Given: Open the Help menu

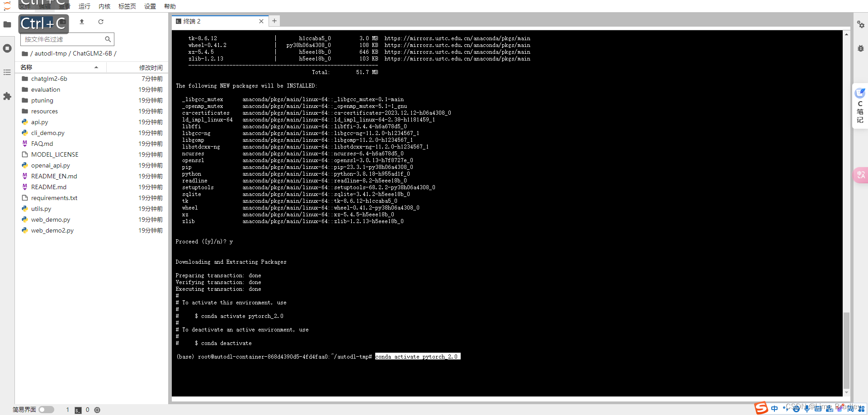Looking at the screenshot, I should (x=170, y=6).
